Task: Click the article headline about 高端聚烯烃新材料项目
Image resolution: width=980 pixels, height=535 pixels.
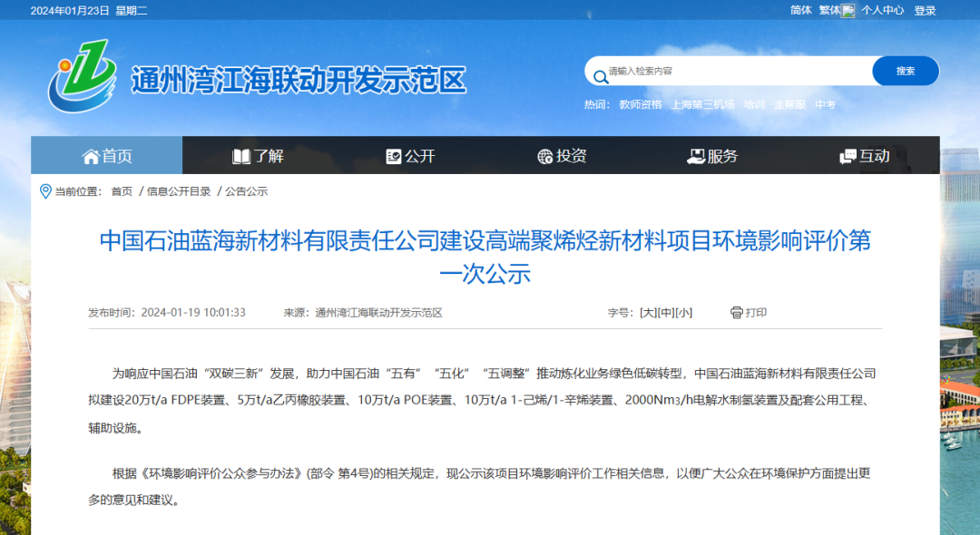Action: tap(485, 257)
